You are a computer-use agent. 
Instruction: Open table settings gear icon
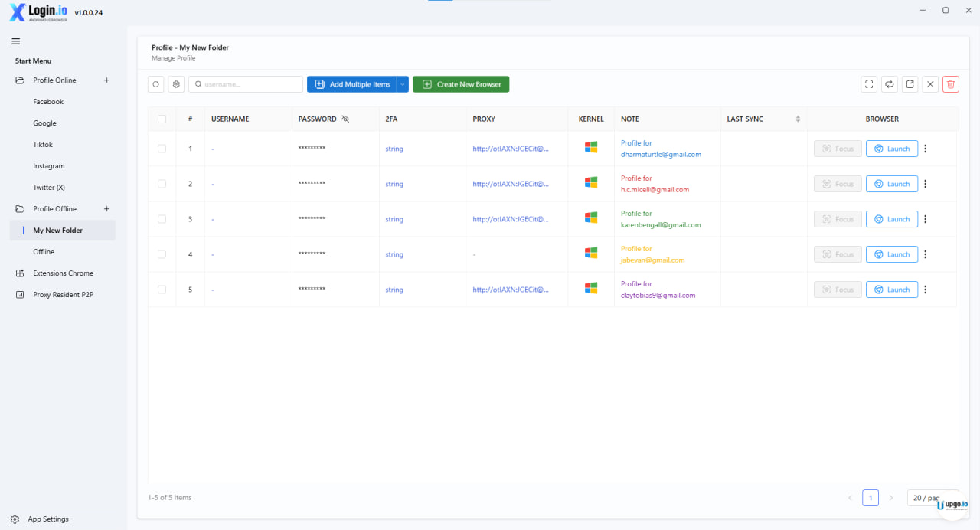pyautogui.click(x=176, y=84)
